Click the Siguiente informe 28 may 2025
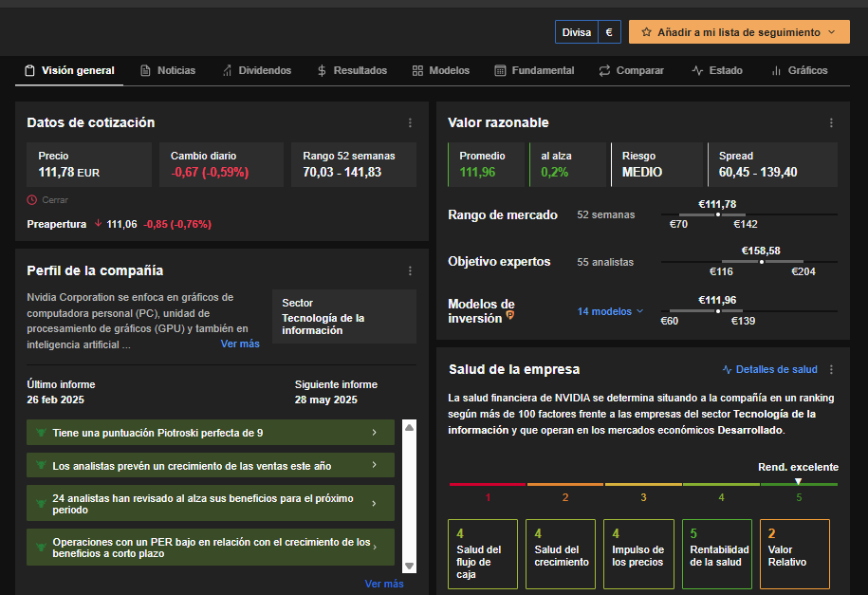868x595 pixels. pyautogui.click(x=336, y=392)
